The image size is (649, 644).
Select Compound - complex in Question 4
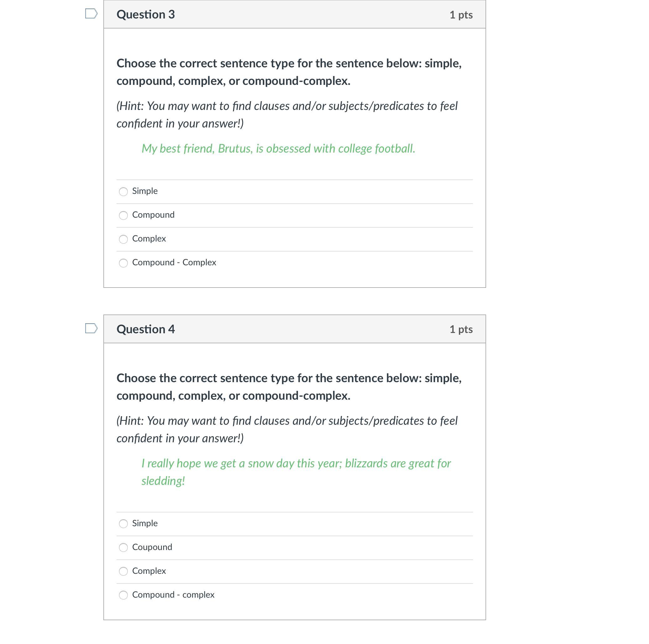click(x=123, y=595)
